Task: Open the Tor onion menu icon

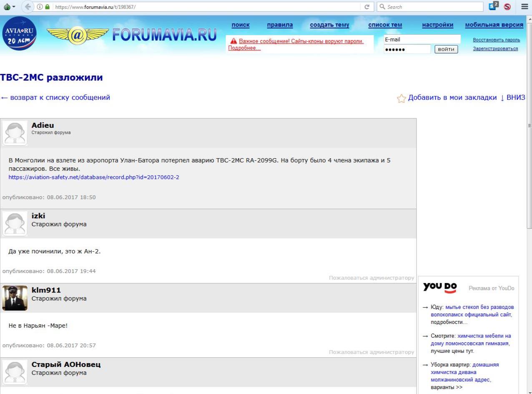Action: 8,7
